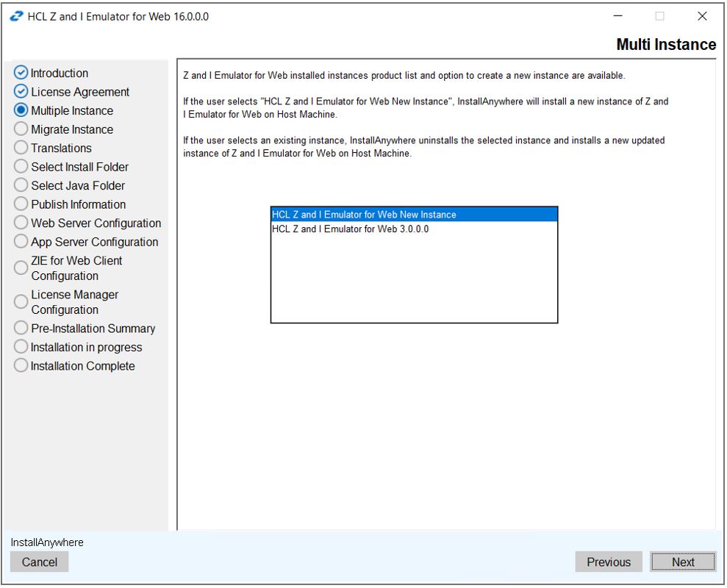The width and height of the screenshot is (727, 588).
Task: Click the Select Java Folder label
Action: [78, 185]
